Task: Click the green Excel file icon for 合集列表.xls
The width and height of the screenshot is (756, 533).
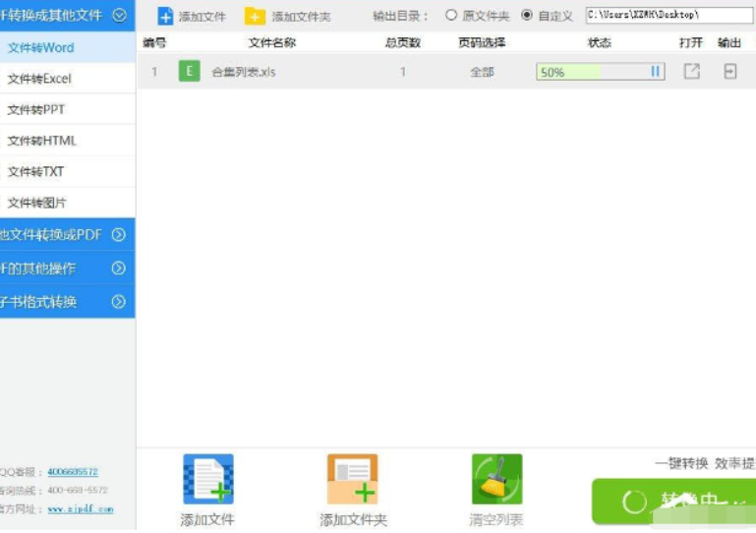Action: tap(190, 72)
